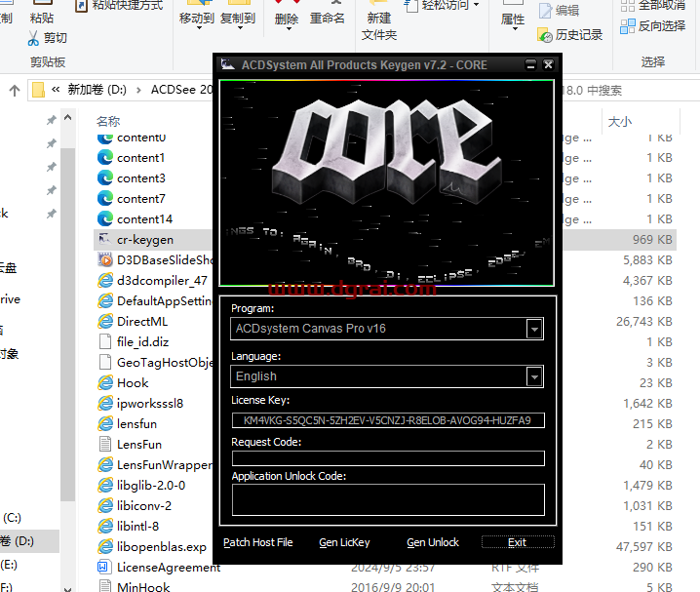
Task: Click the Cut (剪切) scissors icon
Action: click(x=33, y=38)
